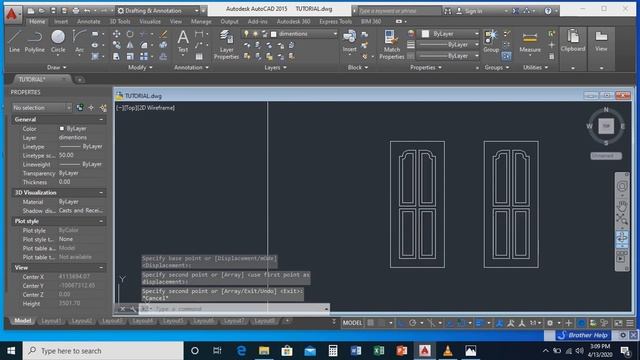The height and width of the screenshot is (360, 640).
Task: Click the Customization menu icon in status bar
Action: point(630,323)
